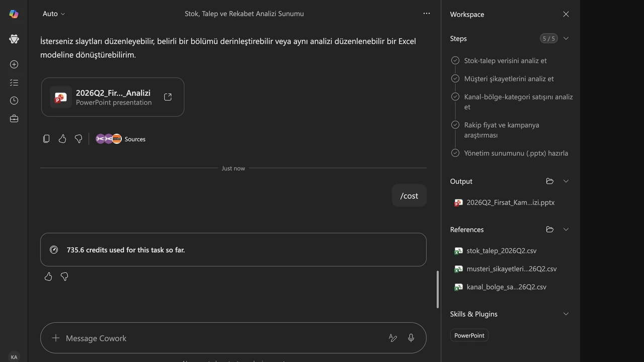This screenshot has height=362, width=644.
Task: Like the presentation response with thumbs up
Action: pos(62,139)
